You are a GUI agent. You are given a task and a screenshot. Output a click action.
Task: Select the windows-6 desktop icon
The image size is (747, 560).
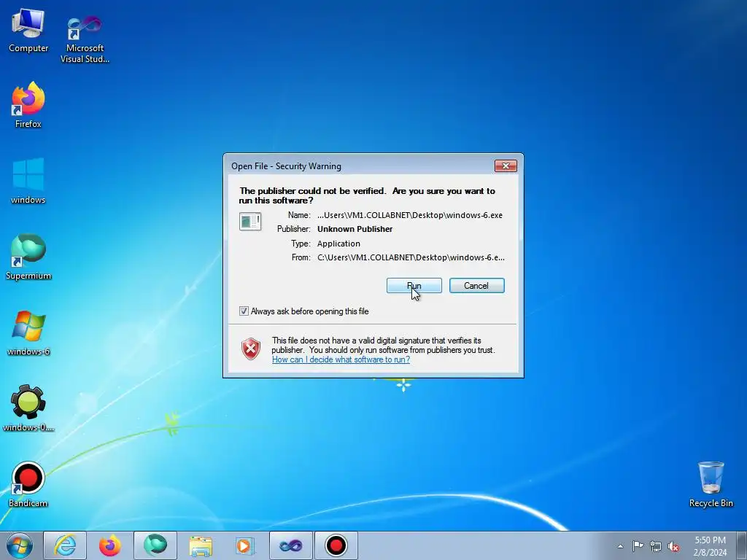click(x=28, y=332)
